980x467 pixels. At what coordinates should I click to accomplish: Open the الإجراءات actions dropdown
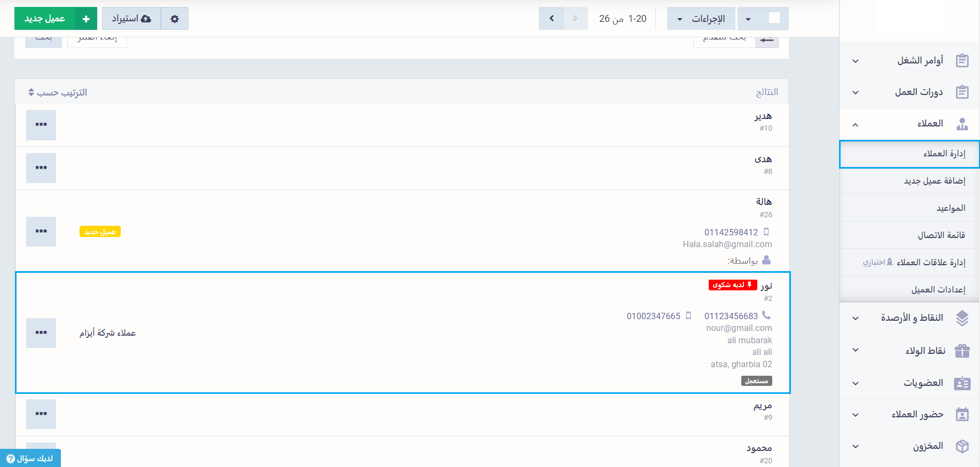point(701,19)
